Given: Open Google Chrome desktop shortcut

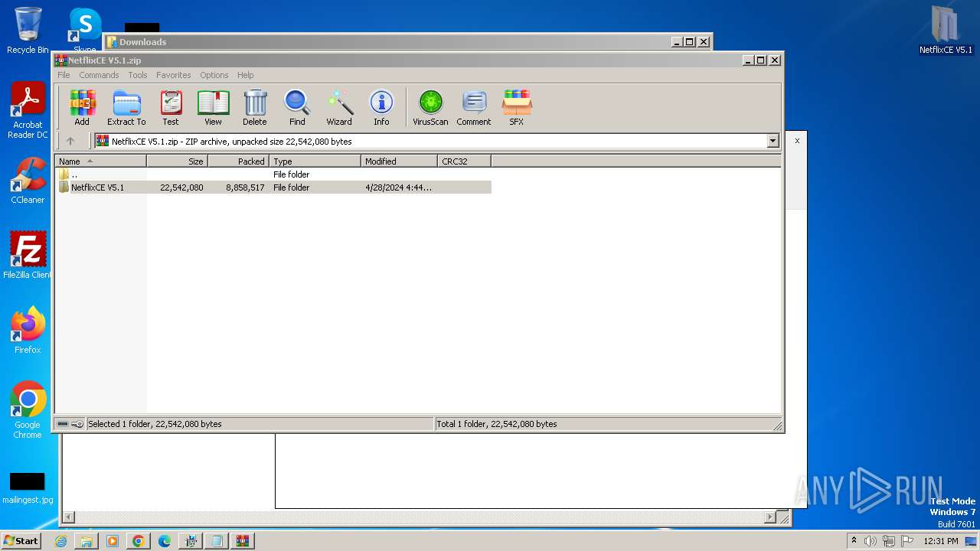Looking at the screenshot, I should pyautogui.click(x=28, y=410).
